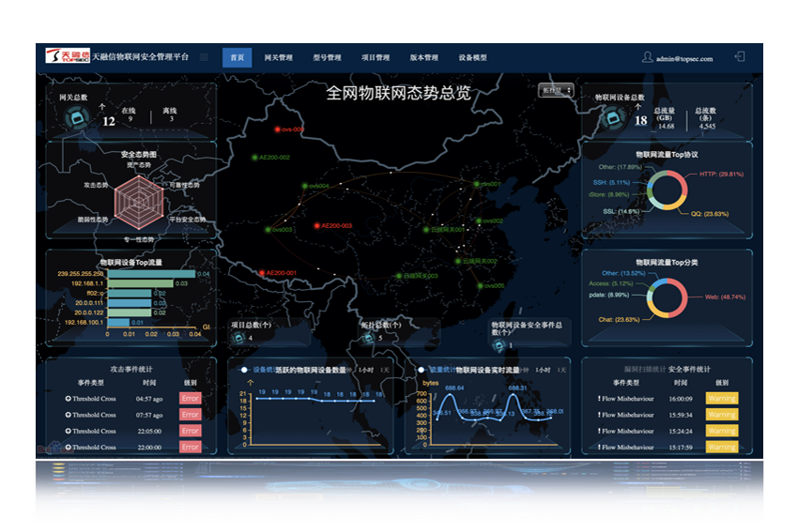Screen dimensions: 798x532
Task: Click the red Web segment of category donut
Action: [682, 297]
